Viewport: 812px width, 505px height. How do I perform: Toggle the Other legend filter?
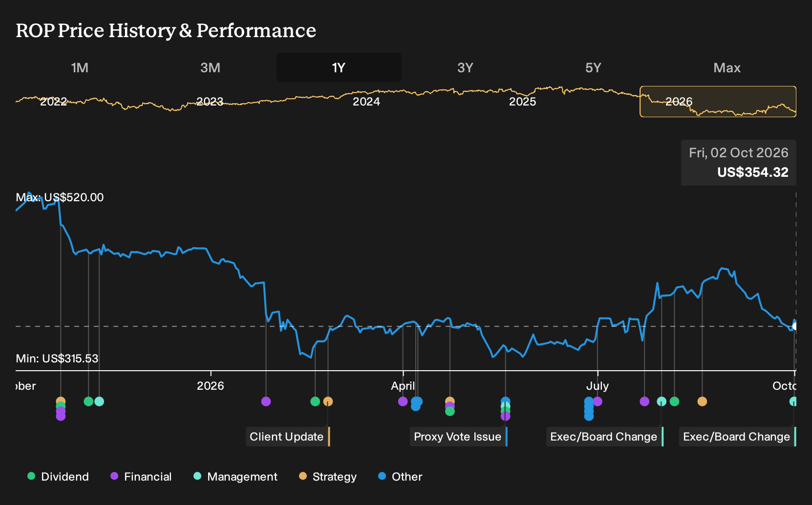pos(400,477)
